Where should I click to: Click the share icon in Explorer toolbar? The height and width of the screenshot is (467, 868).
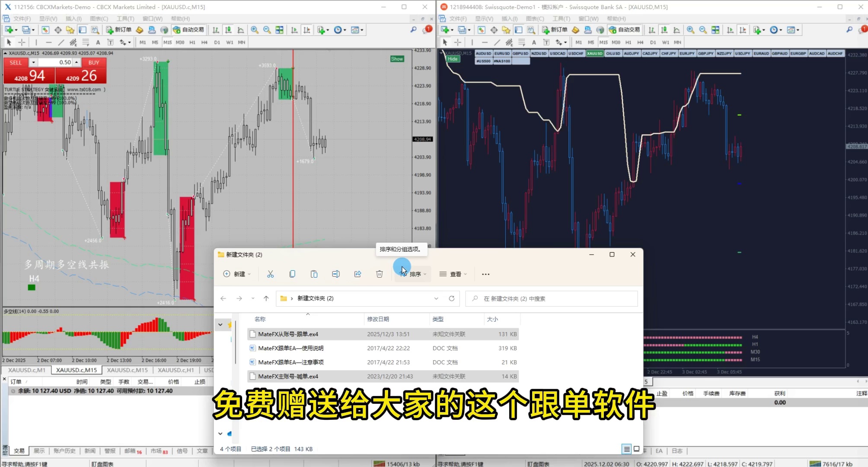coord(357,274)
